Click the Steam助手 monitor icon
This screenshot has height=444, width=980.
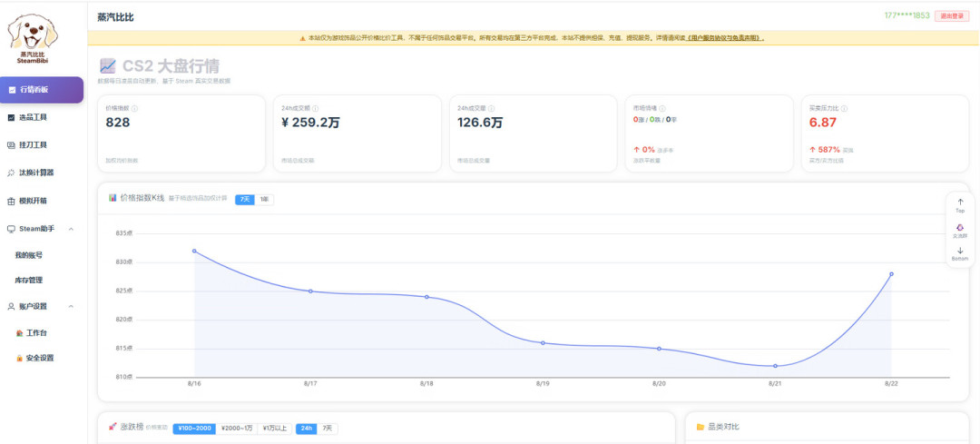point(11,229)
